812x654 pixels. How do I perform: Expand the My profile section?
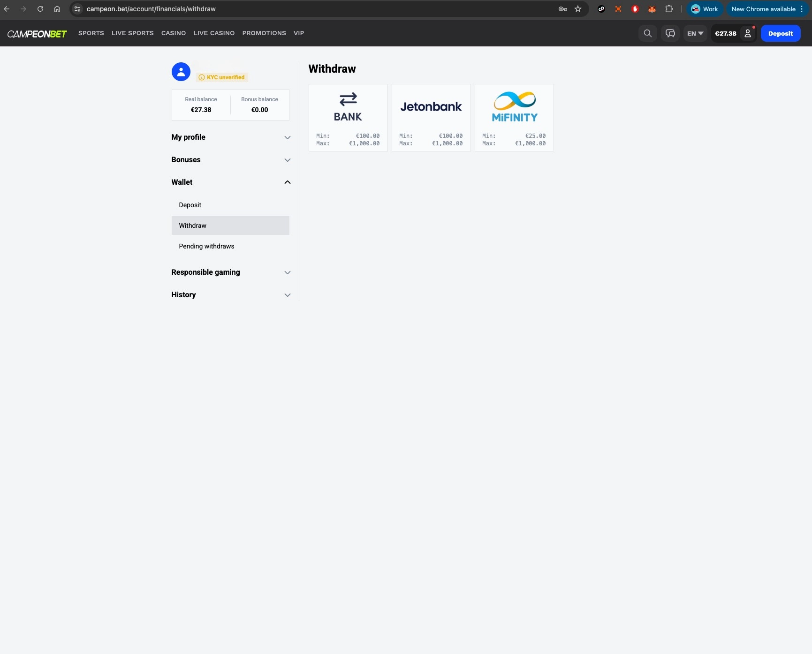click(x=231, y=137)
